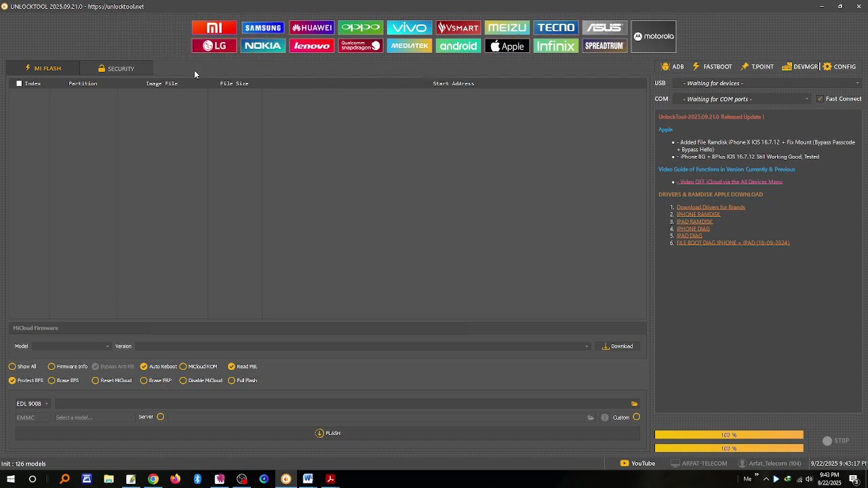Enable the Erase FRP option
This screenshot has height=488, width=868.
click(x=156, y=381)
